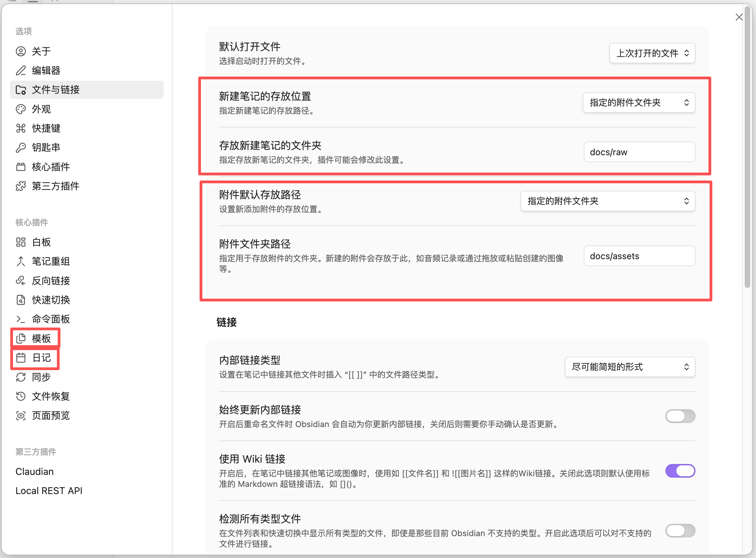Open Claudian plugin settings
Image resolution: width=756 pixels, height=558 pixels.
coord(35,471)
